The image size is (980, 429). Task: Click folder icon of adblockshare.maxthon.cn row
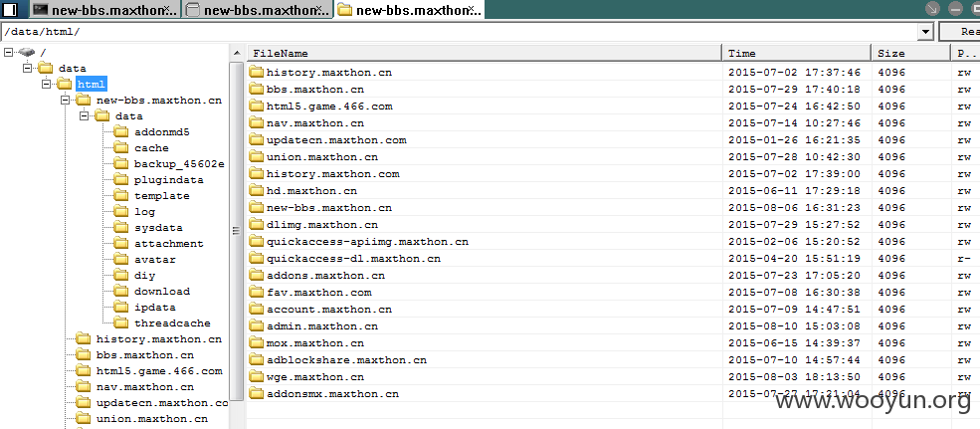click(257, 359)
